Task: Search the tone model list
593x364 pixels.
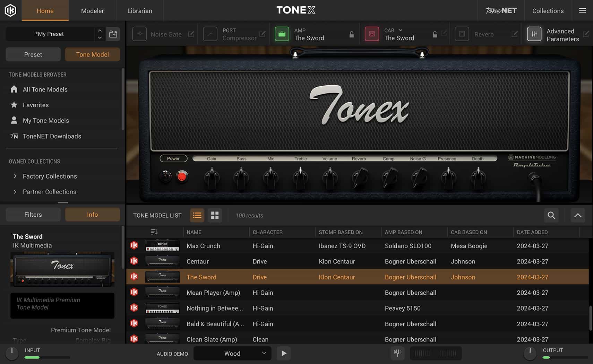Action: tap(551, 215)
